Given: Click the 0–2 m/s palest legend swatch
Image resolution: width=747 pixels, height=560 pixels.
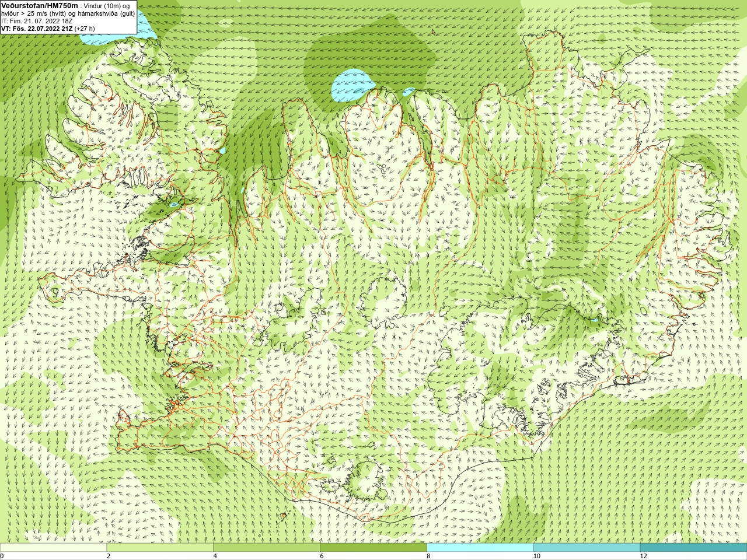Looking at the screenshot, I should pos(54,548).
